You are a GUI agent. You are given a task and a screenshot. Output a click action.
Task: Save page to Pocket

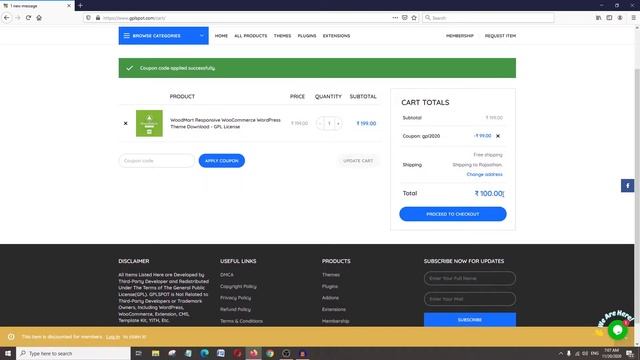pyautogui.click(x=404, y=18)
